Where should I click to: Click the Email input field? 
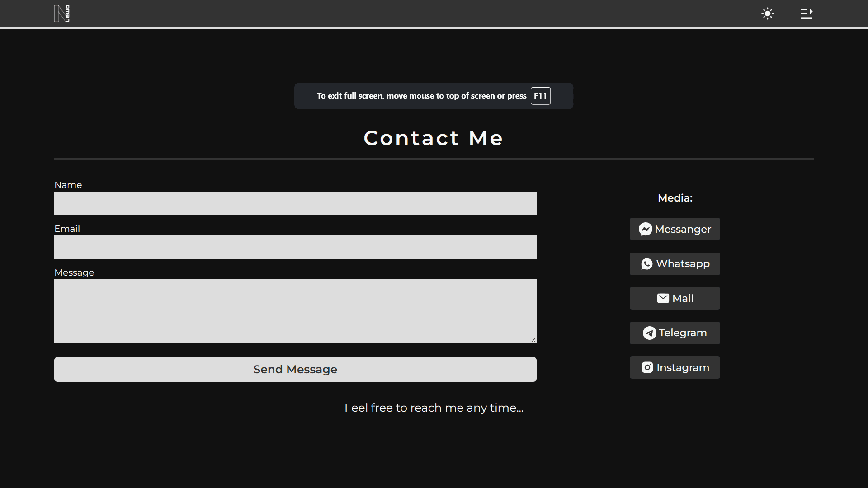click(x=295, y=247)
